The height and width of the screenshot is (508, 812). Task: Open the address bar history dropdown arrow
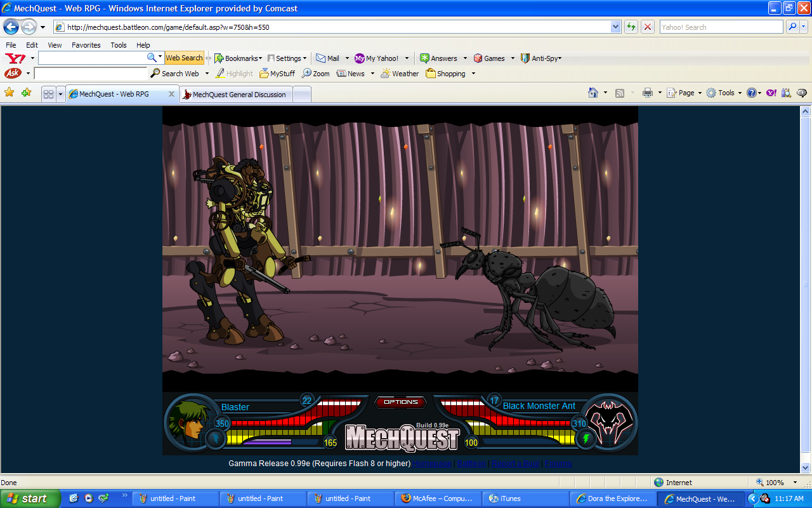[615, 27]
